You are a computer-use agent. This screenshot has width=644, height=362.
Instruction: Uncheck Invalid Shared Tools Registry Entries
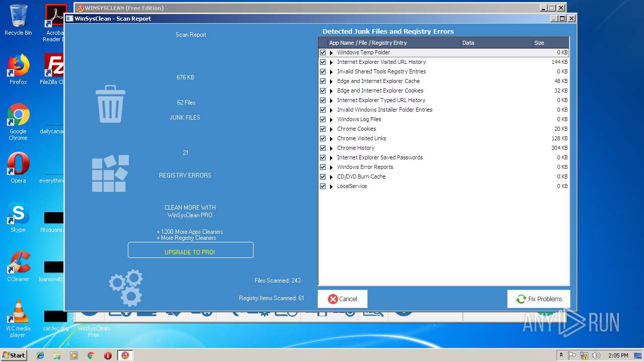point(323,71)
